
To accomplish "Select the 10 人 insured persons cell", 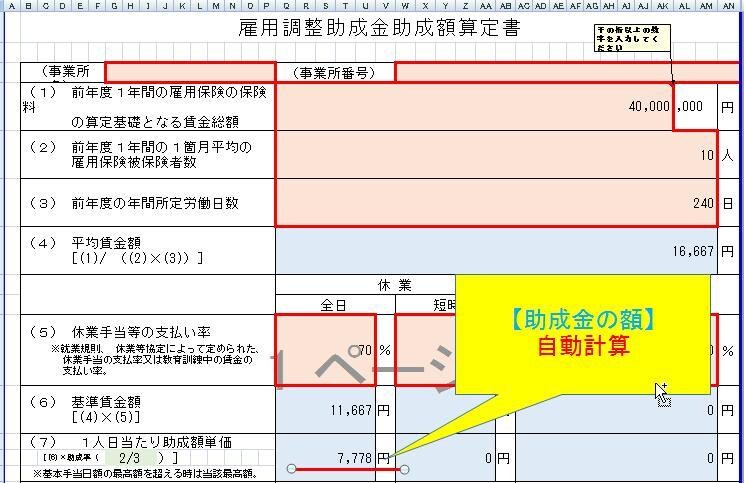I will [x=496, y=155].
